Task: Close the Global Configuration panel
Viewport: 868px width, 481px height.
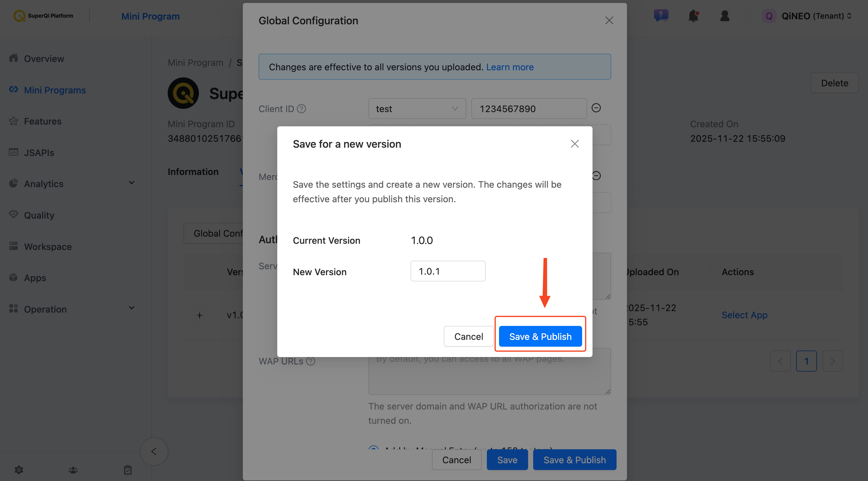Action: point(609,20)
